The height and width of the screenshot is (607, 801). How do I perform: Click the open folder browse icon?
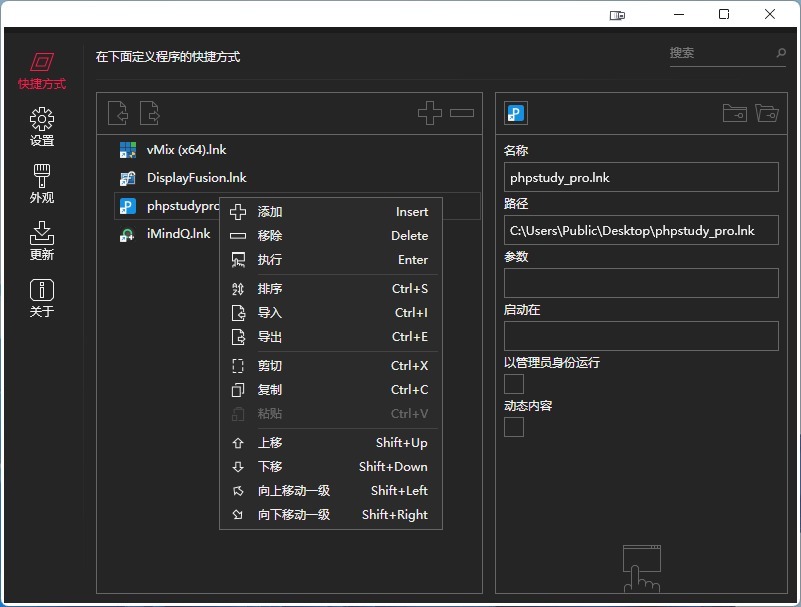click(767, 113)
